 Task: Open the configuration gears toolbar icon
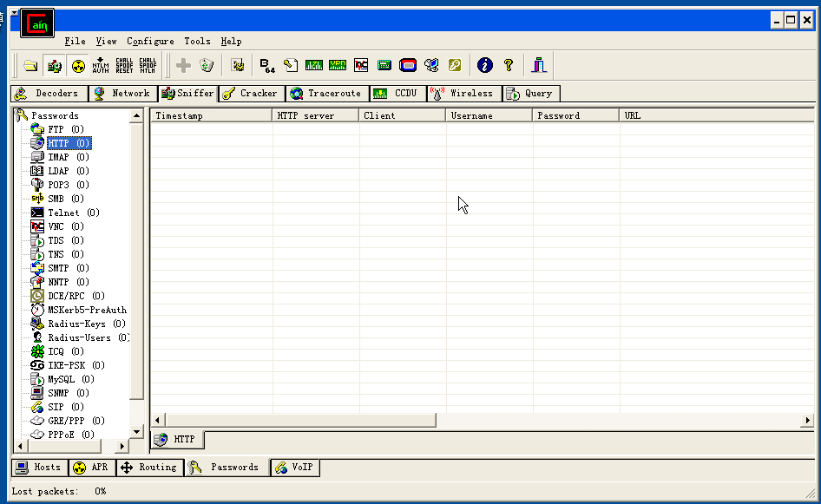tap(238, 65)
